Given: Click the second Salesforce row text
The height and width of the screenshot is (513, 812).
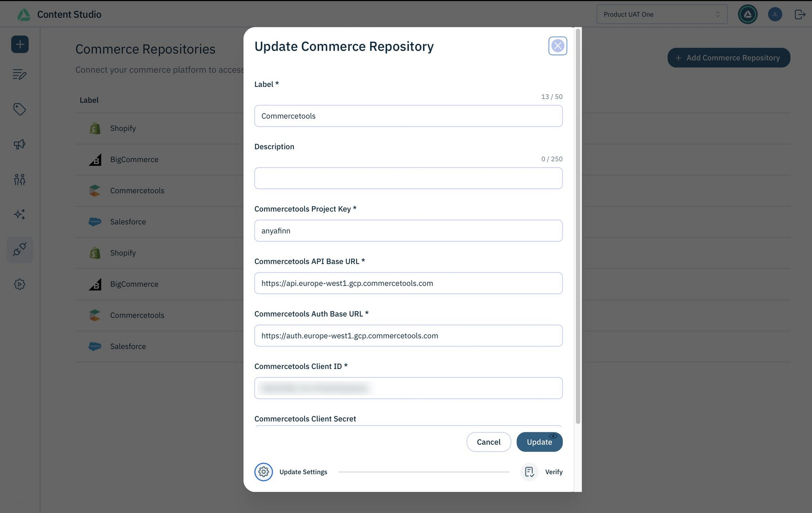Looking at the screenshot, I should [128, 346].
